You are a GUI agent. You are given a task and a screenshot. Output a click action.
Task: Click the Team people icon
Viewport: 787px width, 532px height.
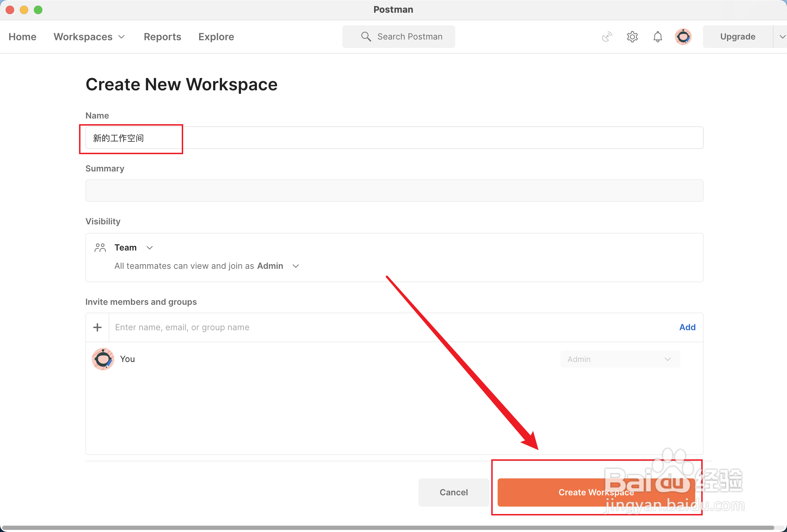(100, 248)
